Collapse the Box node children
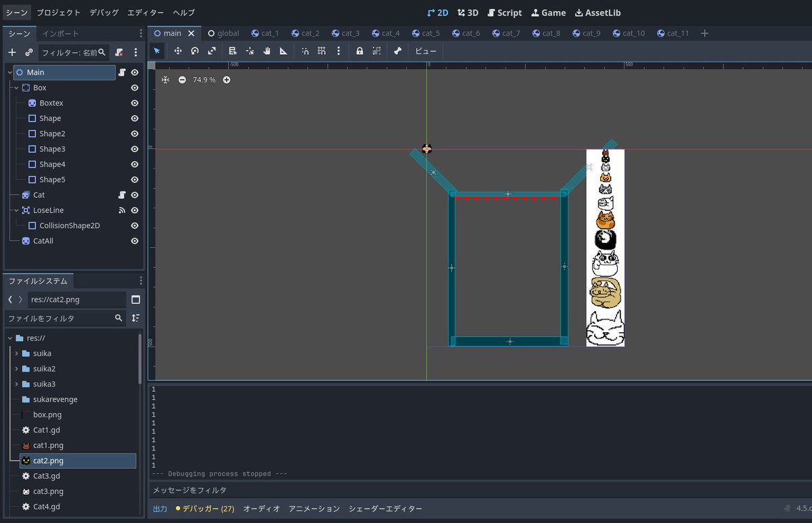The height and width of the screenshot is (523, 812). click(16, 88)
